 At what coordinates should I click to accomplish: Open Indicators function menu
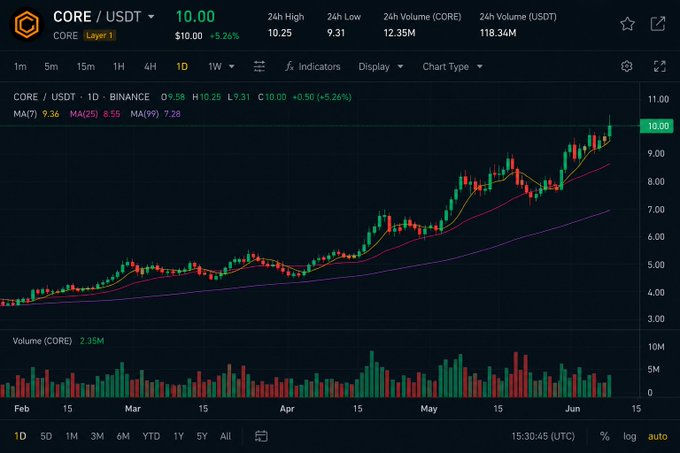[x=313, y=66]
